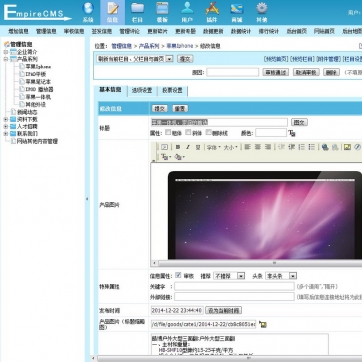Viewport: 362px width, 362px height.
Task: Switch to the 投票设置 tab
Action: click(x=172, y=90)
